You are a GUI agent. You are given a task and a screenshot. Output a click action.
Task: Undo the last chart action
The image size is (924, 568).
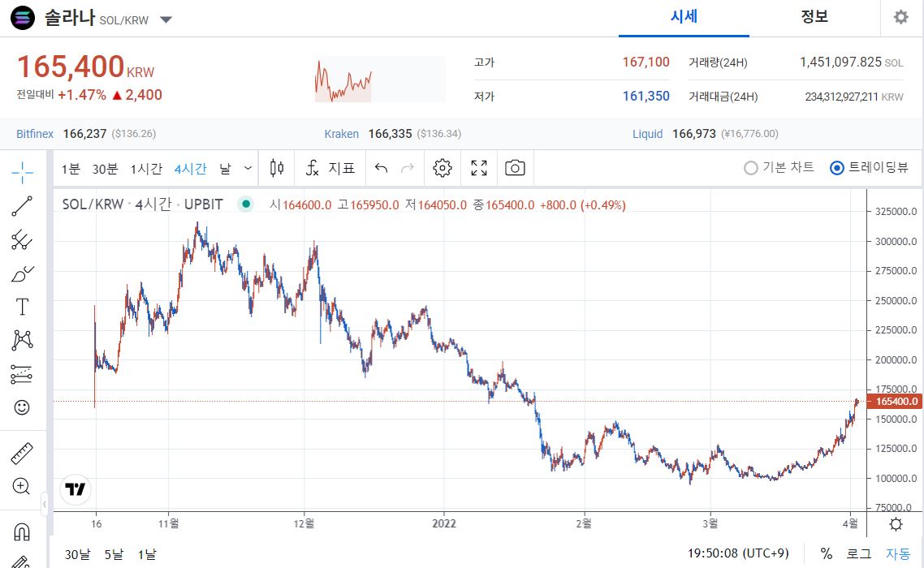pyautogui.click(x=382, y=169)
